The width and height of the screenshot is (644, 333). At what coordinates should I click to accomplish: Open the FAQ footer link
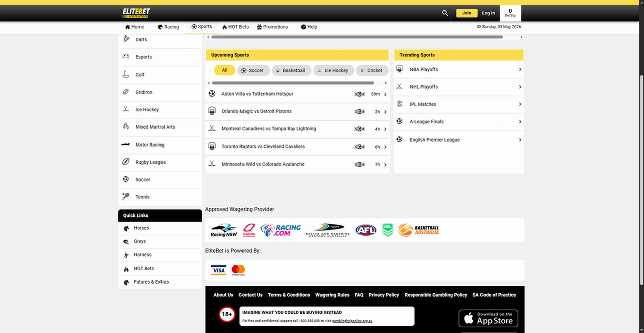click(x=359, y=295)
